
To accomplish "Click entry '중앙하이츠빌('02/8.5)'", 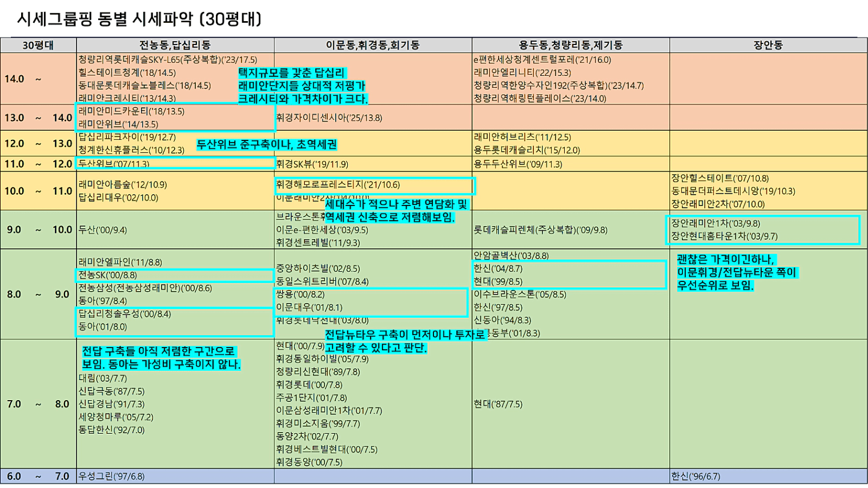I will click(318, 268).
